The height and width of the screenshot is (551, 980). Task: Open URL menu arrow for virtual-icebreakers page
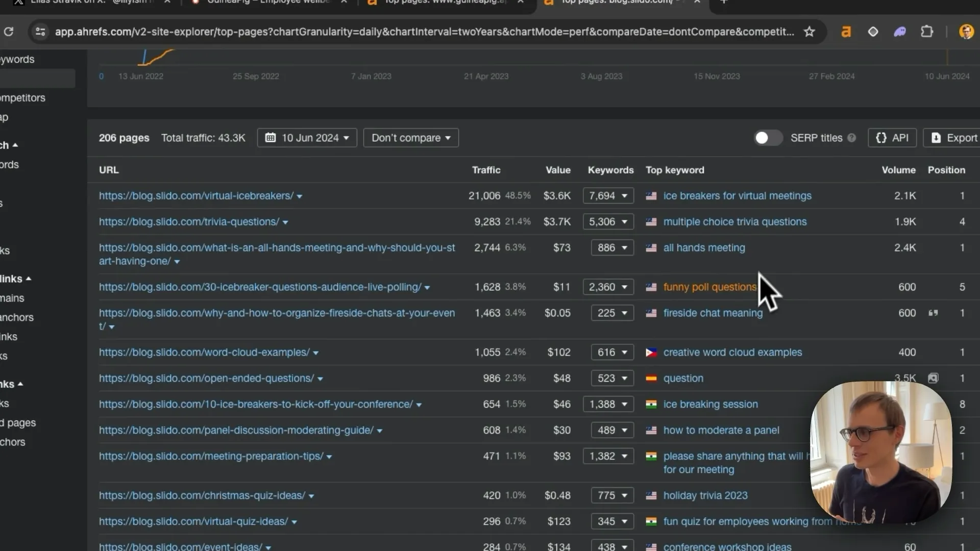pyautogui.click(x=300, y=196)
